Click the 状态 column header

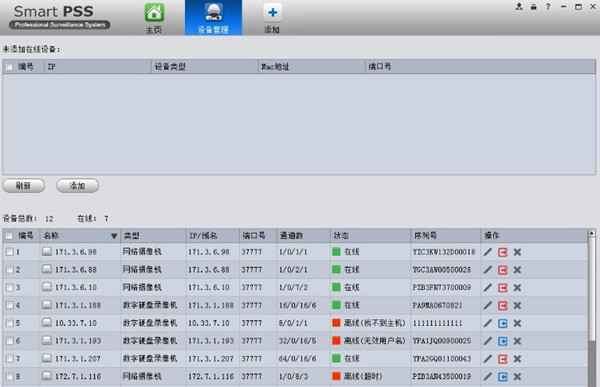(370, 236)
